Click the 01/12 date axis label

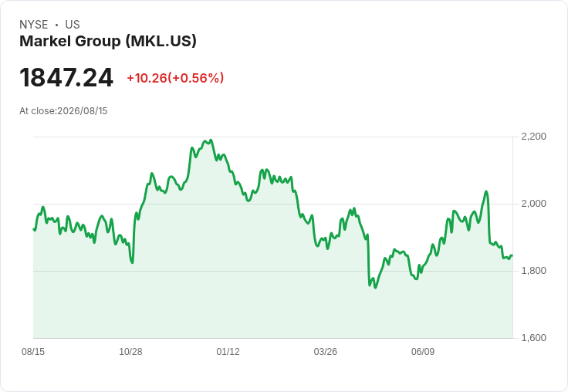(228, 351)
